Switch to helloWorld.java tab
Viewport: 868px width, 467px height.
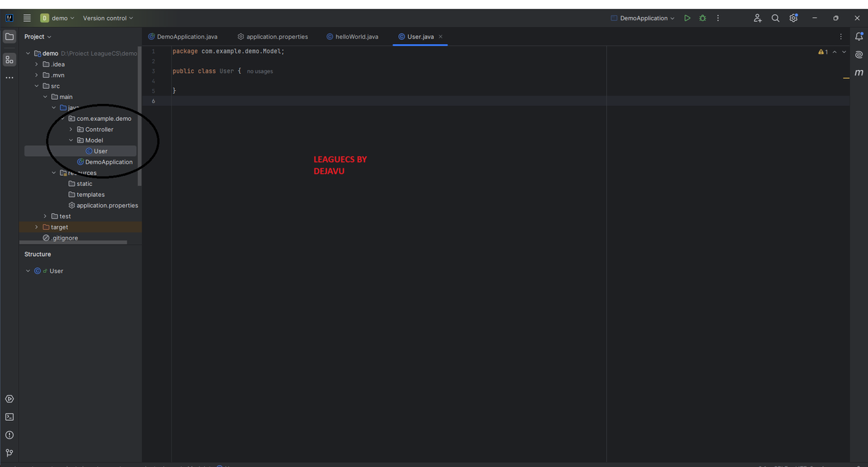[x=352, y=37]
